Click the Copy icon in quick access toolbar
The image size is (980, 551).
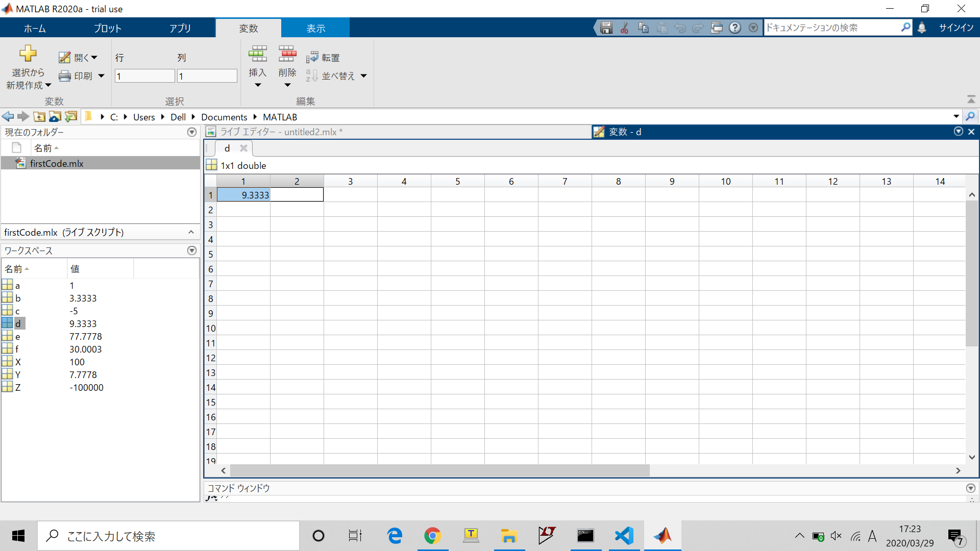coord(643,28)
